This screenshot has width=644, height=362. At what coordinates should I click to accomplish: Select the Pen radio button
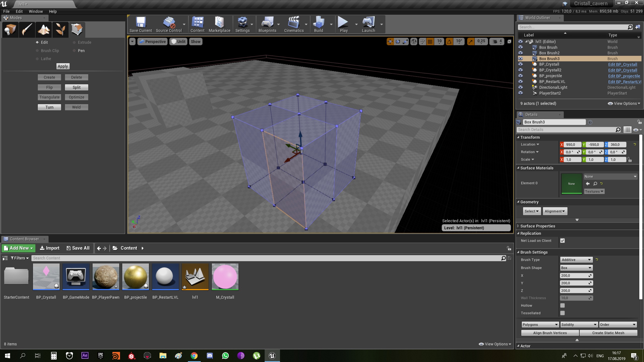pos(74,51)
